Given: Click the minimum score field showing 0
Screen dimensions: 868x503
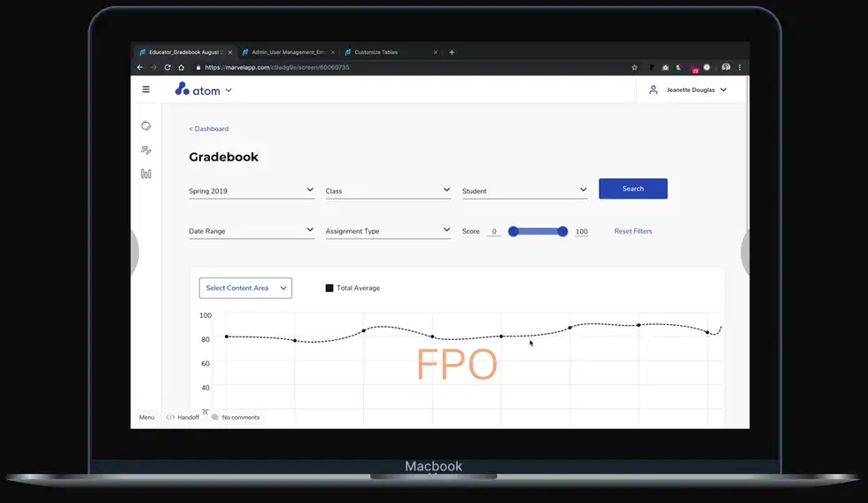Looking at the screenshot, I should pos(494,231).
